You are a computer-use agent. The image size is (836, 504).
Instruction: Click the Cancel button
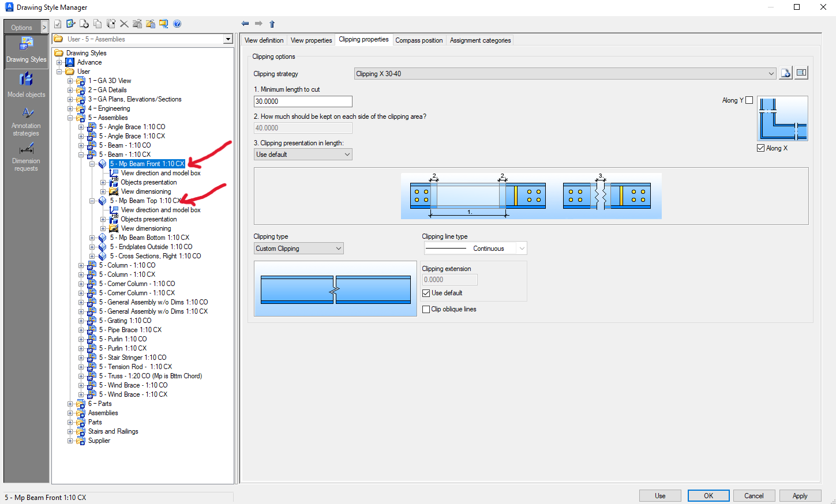pos(753,496)
